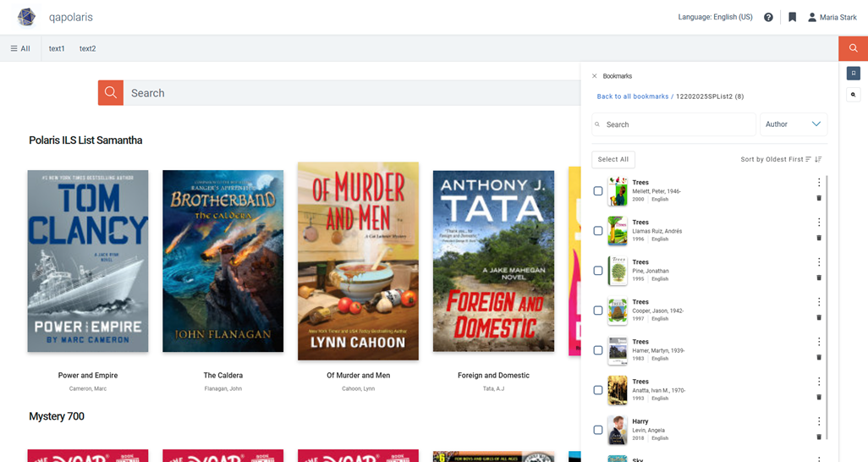Viewport: 868px width, 462px height.
Task: Click author text Cahoon, Lynn
Action: coord(358,389)
